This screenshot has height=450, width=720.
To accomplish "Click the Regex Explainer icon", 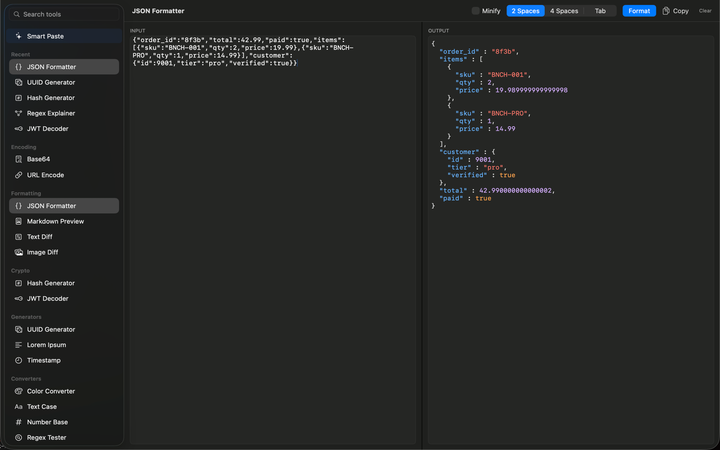I will (x=18, y=113).
